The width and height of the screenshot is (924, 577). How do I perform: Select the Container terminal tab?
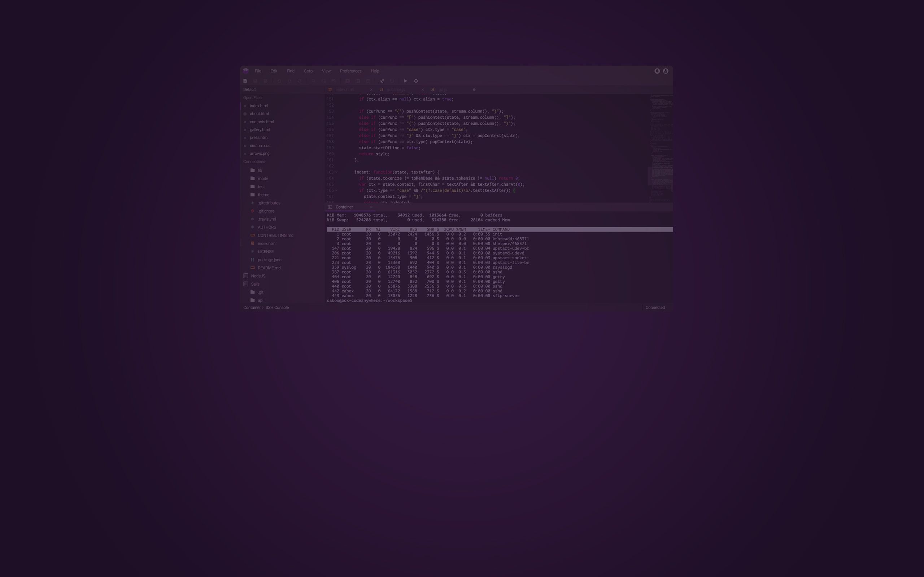pos(344,207)
